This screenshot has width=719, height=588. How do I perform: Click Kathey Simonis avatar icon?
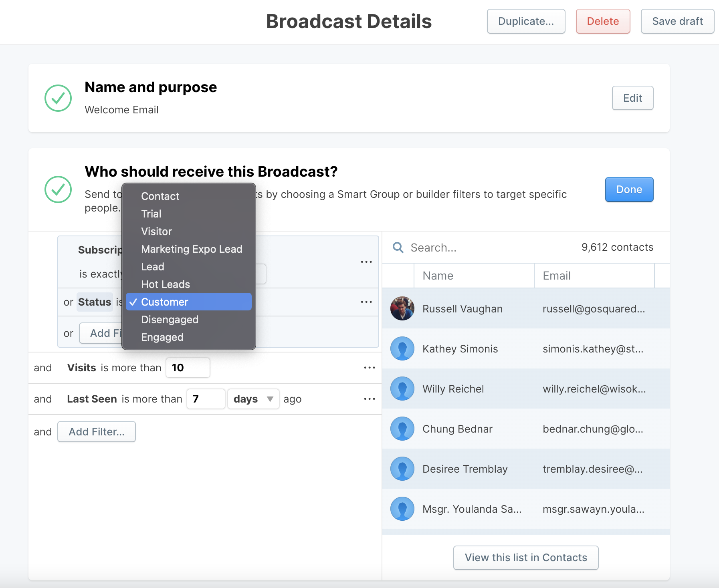(x=402, y=348)
